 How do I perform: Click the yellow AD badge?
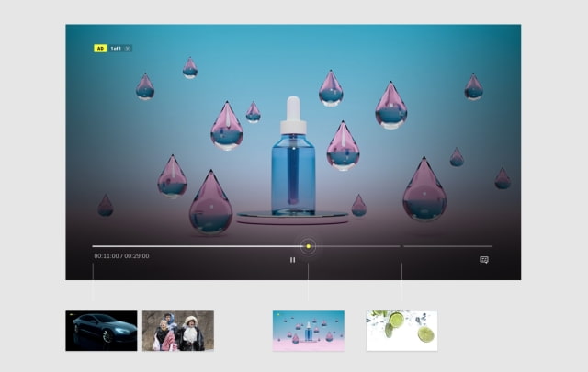100,49
